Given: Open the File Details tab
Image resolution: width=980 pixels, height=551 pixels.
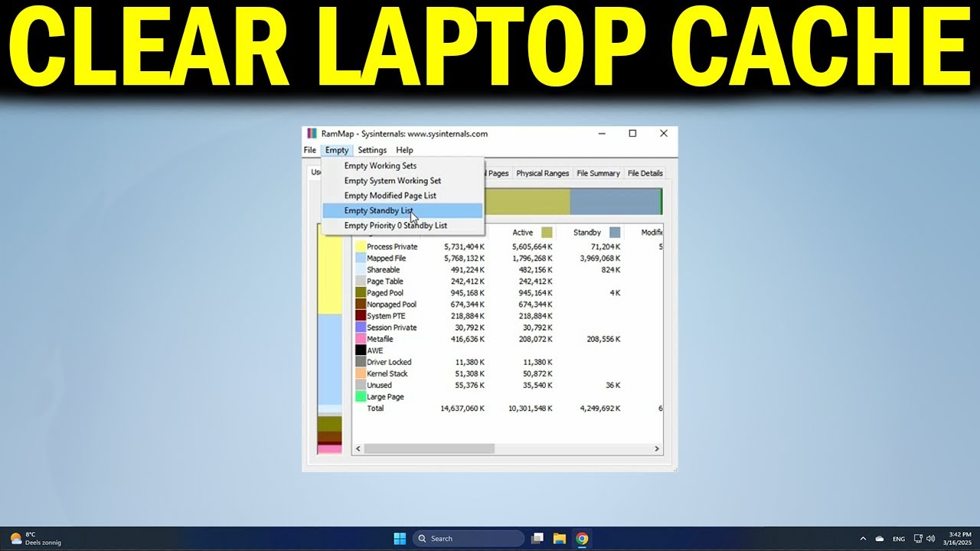Looking at the screenshot, I should click(645, 173).
